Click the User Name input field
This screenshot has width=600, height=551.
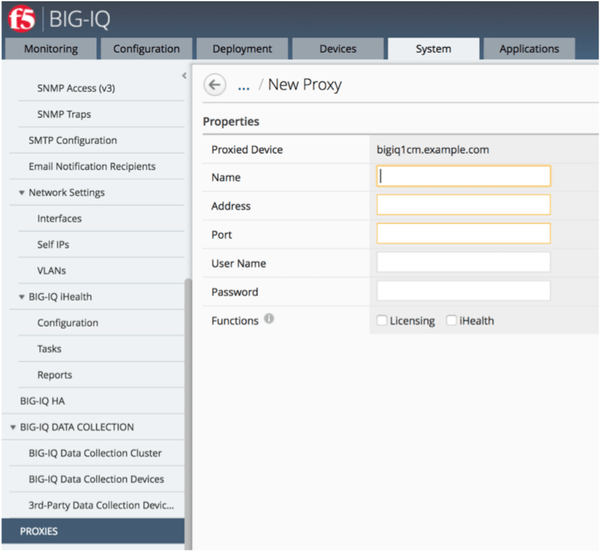[x=463, y=262]
